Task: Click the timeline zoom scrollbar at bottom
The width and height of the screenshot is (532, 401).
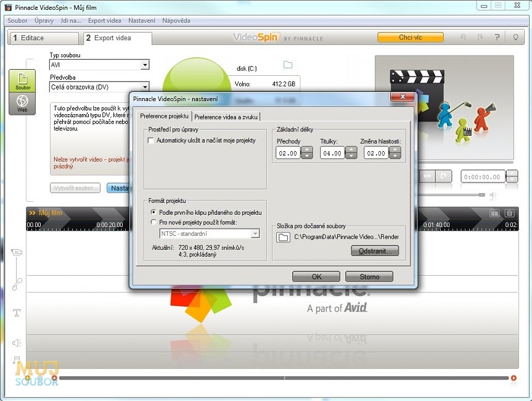Action: pyautogui.click(x=284, y=378)
